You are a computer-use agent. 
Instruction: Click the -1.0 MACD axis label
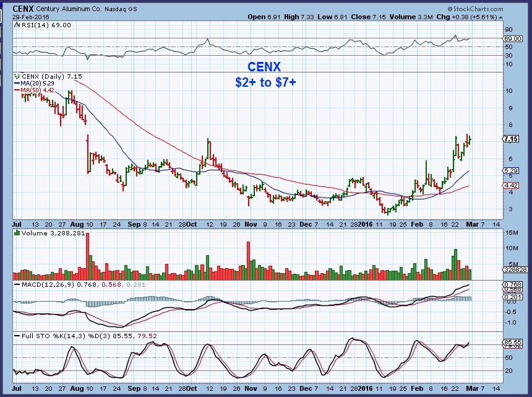pyautogui.click(x=510, y=323)
